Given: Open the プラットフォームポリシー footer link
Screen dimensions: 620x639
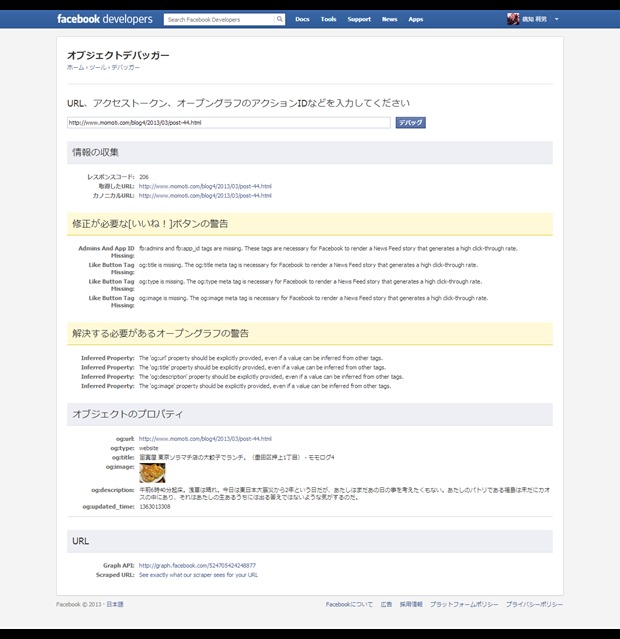Looking at the screenshot, I should (464, 604).
